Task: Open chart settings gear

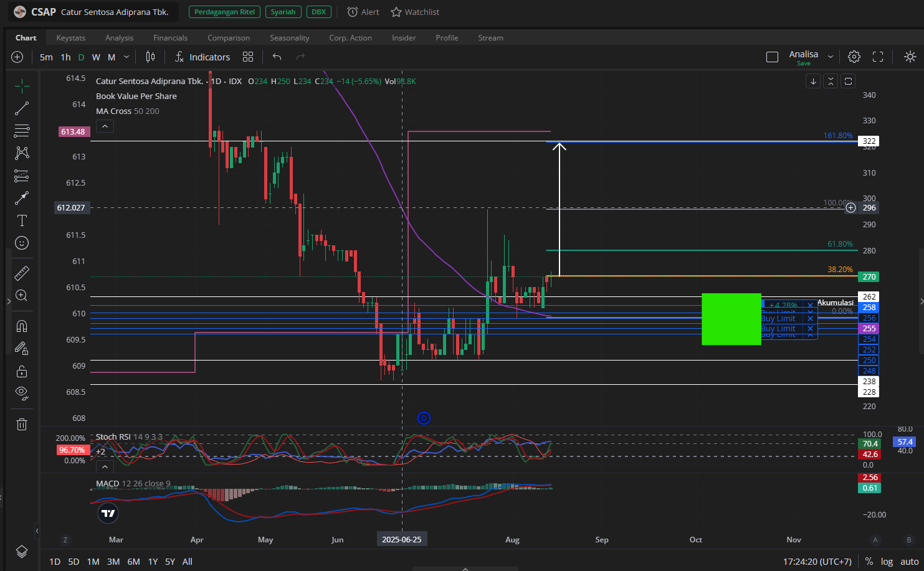Action: [854, 57]
